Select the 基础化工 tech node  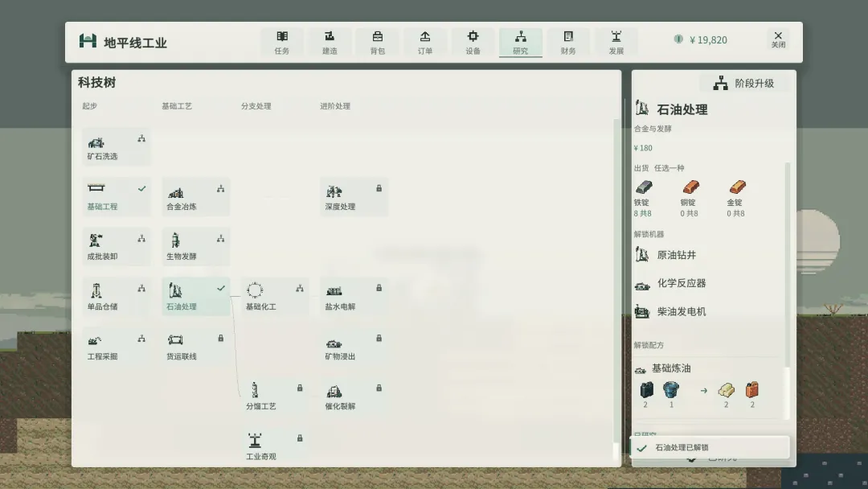(275, 296)
